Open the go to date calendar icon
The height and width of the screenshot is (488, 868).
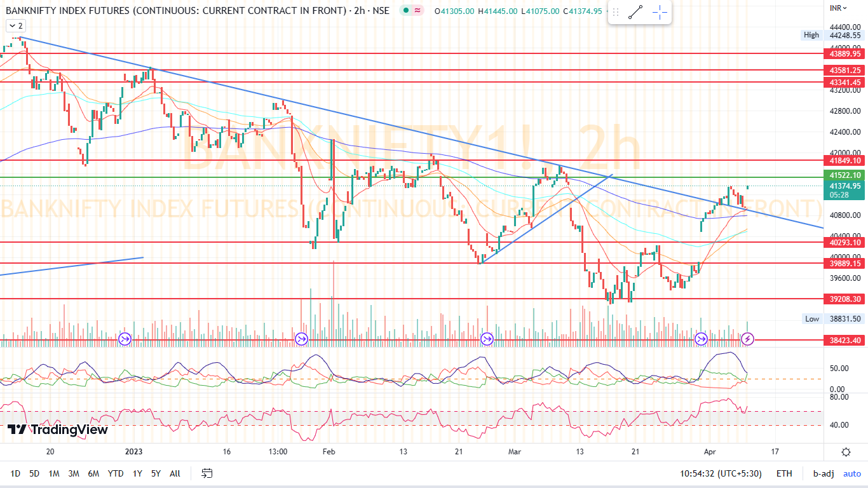coord(207,473)
